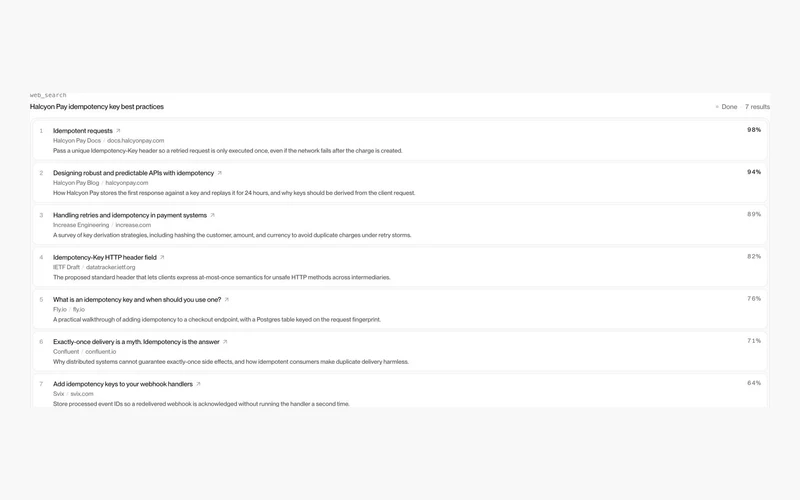Click the 82% relevance score
Viewport: 800px width, 500px height.
click(754, 257)
